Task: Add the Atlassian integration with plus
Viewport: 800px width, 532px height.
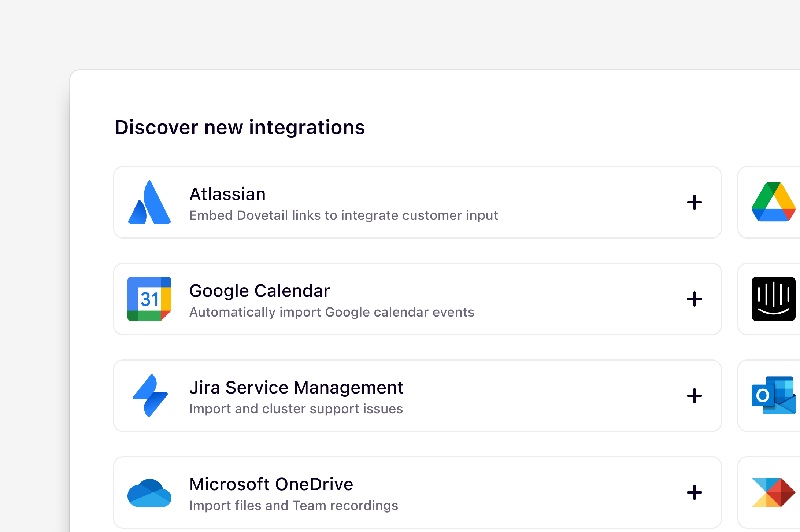Action: tap(694, 202)
